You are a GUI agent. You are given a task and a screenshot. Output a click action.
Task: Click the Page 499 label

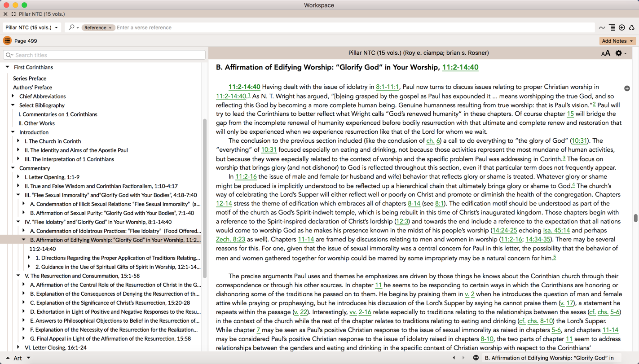pos(26,41)
